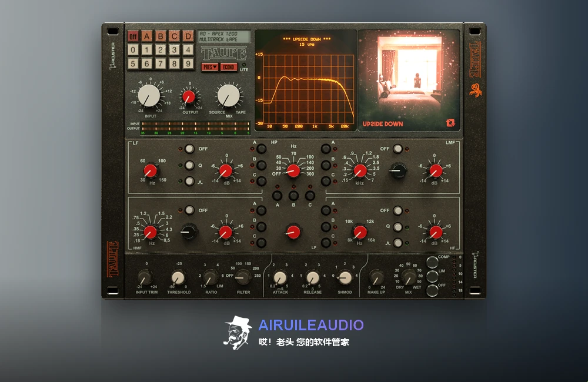The width and height of the screenshot is (588, 382).
Task: Click the refresh icon on the artwork
Action: pyautogui.click(x=450, y=123)
